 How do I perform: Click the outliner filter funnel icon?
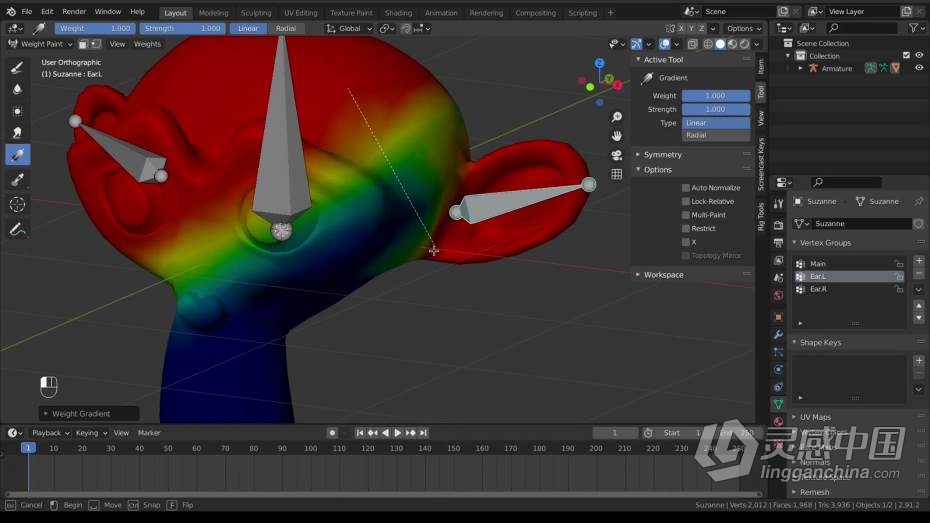913,28
